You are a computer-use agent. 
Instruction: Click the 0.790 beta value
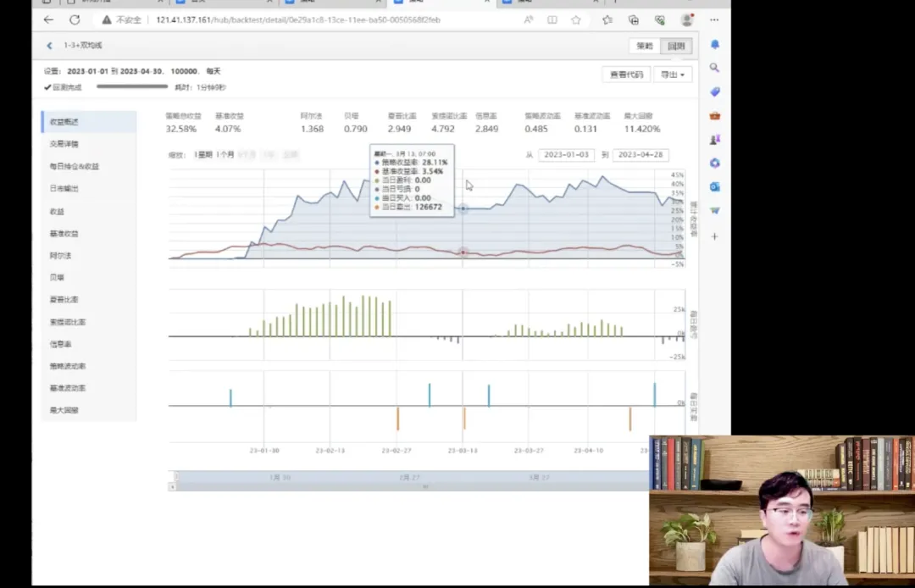coord(355,129)
